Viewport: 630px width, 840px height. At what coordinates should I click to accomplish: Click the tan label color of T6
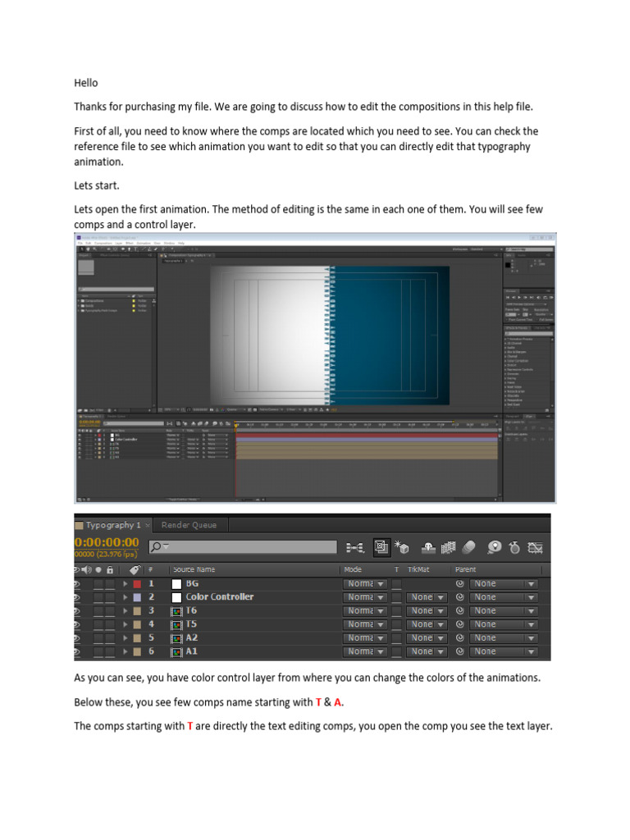137,610
